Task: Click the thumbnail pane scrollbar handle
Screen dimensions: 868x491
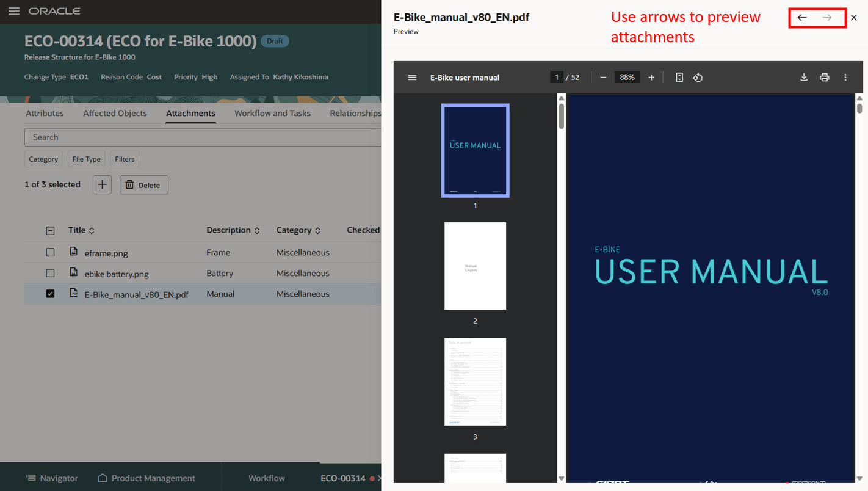Action: (561, 117)
